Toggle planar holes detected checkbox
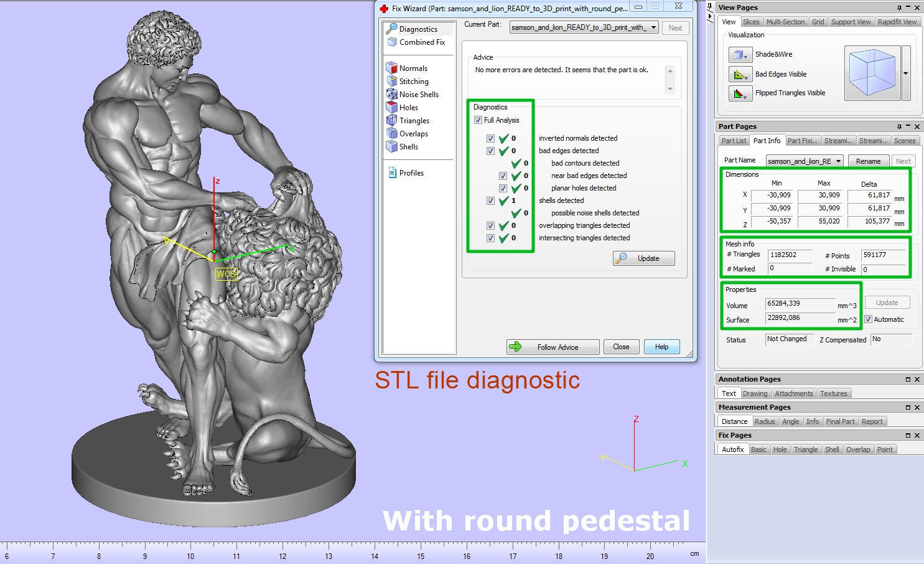This screenshot has width=924, height=564. (x=503, y=188)
